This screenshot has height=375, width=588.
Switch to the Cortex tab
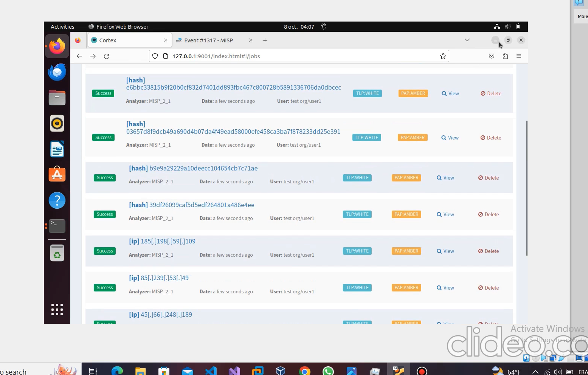(x=130, y=40)
